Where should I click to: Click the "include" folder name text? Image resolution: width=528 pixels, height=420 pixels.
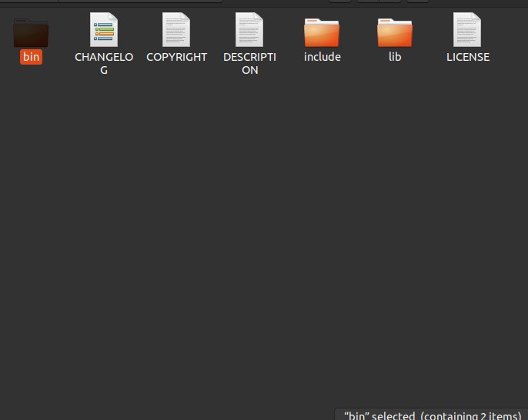coord(322,57)
